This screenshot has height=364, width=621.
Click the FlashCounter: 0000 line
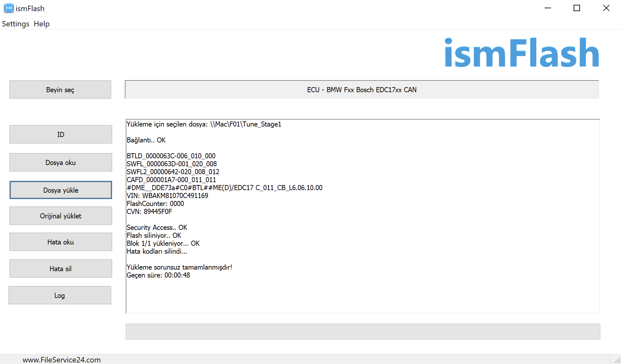(x=155, y=204)
